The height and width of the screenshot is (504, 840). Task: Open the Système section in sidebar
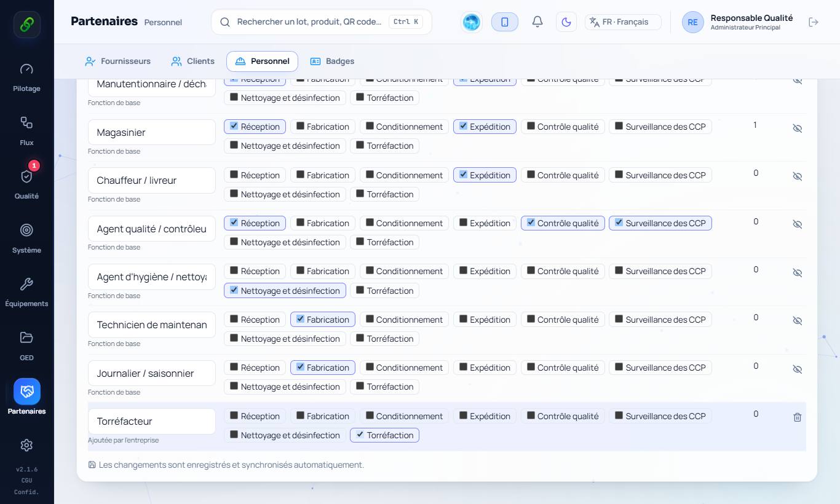26,238
